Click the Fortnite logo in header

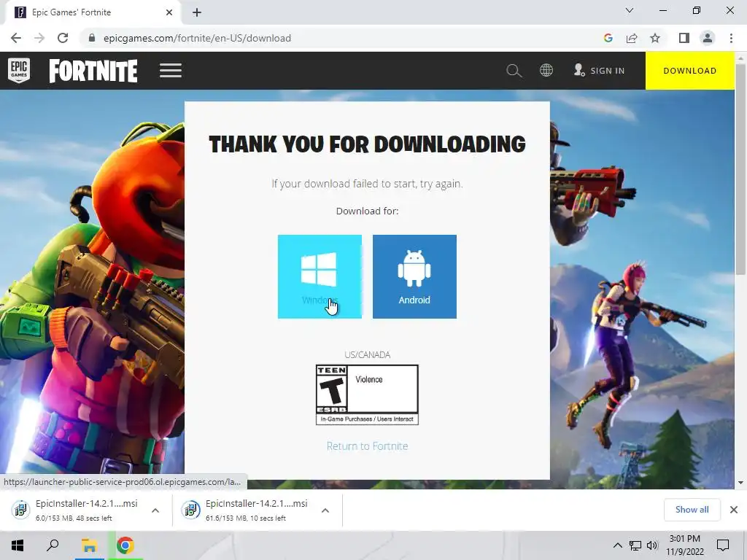93,71
